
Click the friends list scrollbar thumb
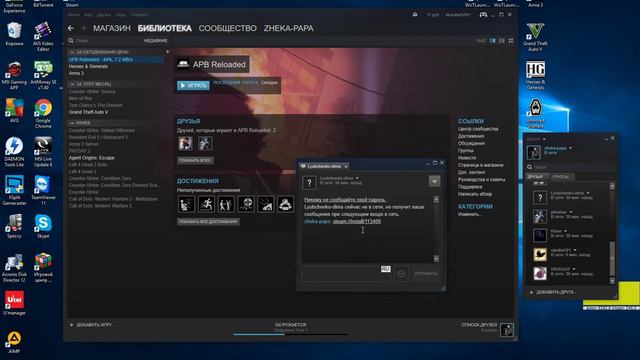612,259
